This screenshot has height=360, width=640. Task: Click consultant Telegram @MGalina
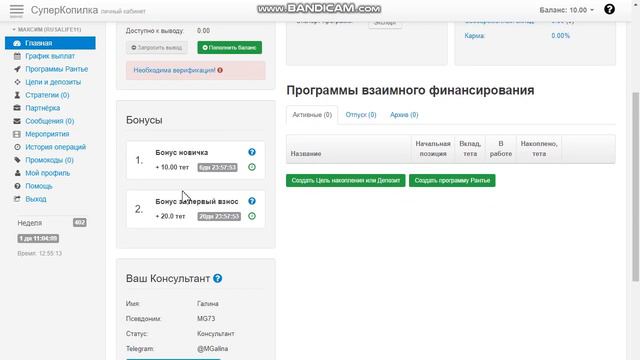click(x=212, y=349)
